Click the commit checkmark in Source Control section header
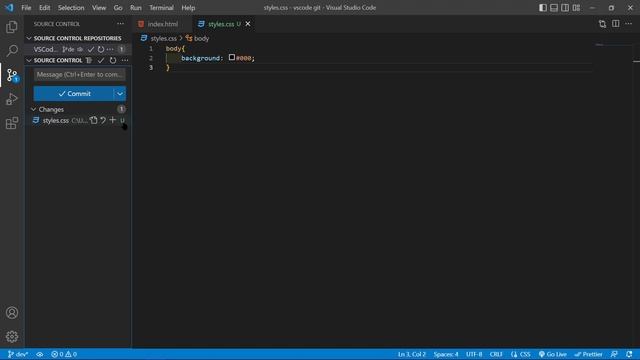Image resolution: width=640 pixels, height=360 pixels. [x=101, y=60]
